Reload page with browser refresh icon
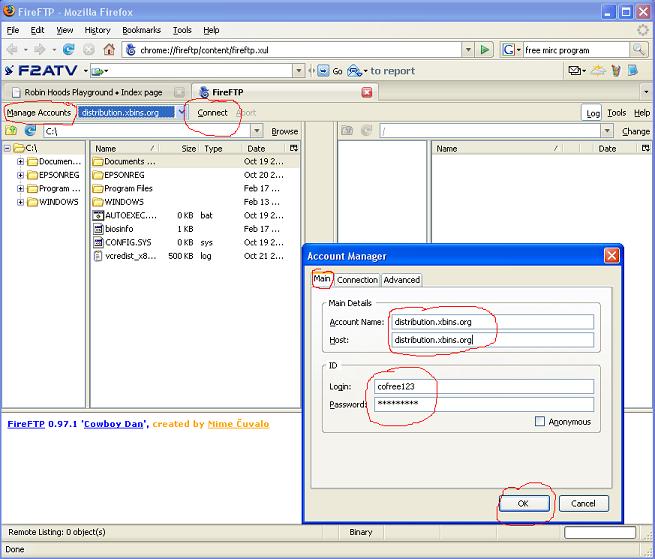Screen dimensions: 655x559 (69, 50)
